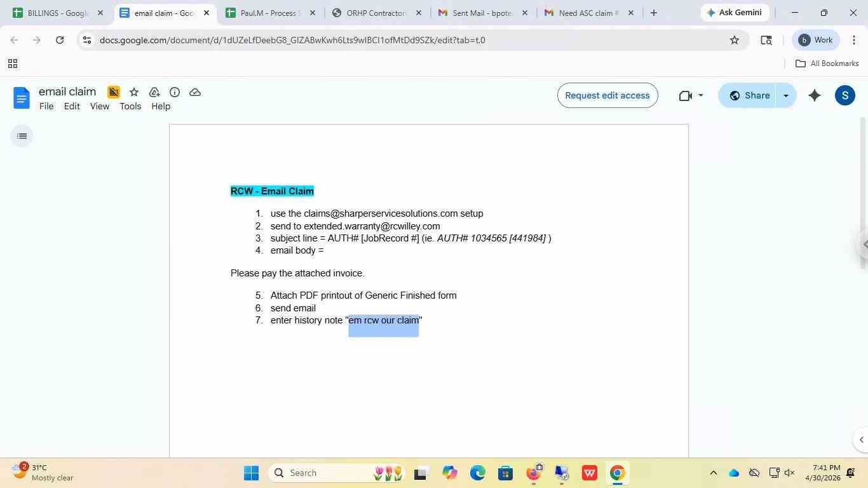Open the document details info icon
The height and width of the screenshot is (488, 868).
point(175,92)
